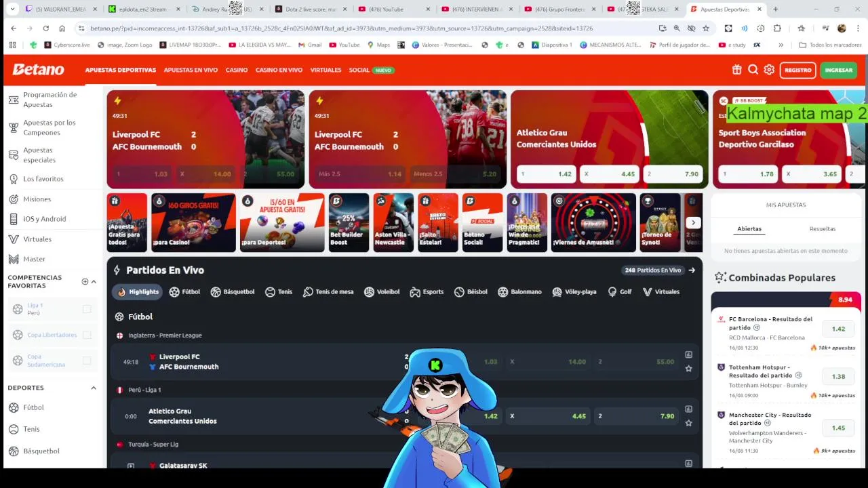This screenshot has width=868, height=488.
Task: Select odds 14.00 draw in Liverpool row
Action: click(547, 362)
